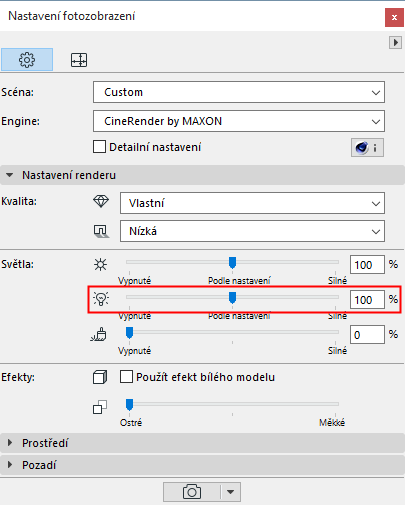The image size is (405, 505).
Task: Open the Kvalita dropdown showing Vlastní
Action: (252, 203)
